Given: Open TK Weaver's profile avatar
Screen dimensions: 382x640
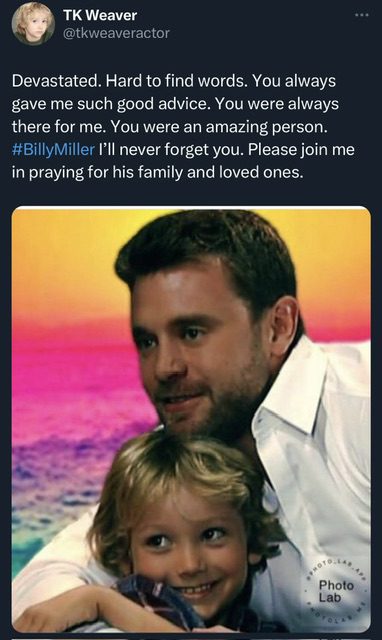Looking at the screenshot, I should 33,23.
